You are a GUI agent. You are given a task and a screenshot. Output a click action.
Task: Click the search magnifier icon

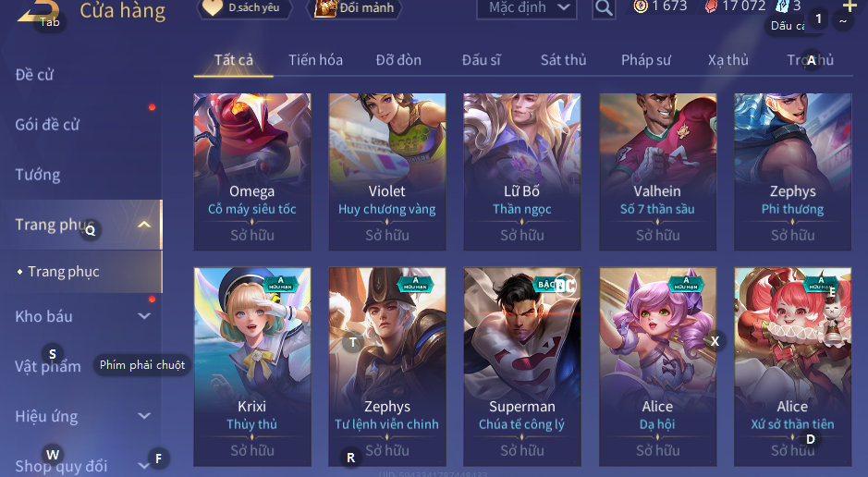pos(604,7)
